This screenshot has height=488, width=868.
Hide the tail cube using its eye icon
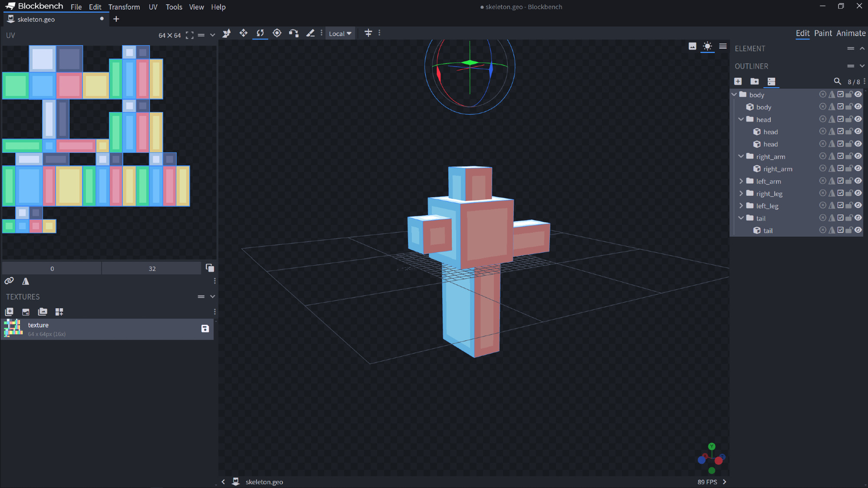pyautogui.click(x=858, y=230)
